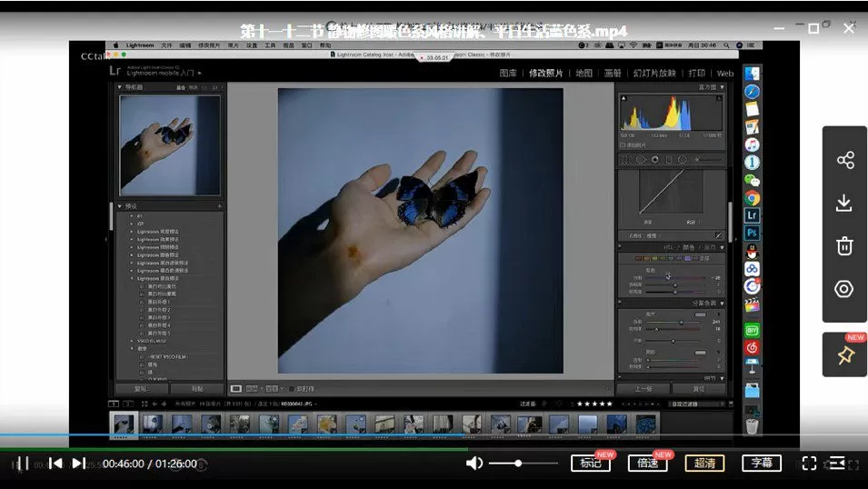Click the hexagon settings icon in sidebar
Image resolution: width=868 pixels, height=489 pixels.
[844, 289]
